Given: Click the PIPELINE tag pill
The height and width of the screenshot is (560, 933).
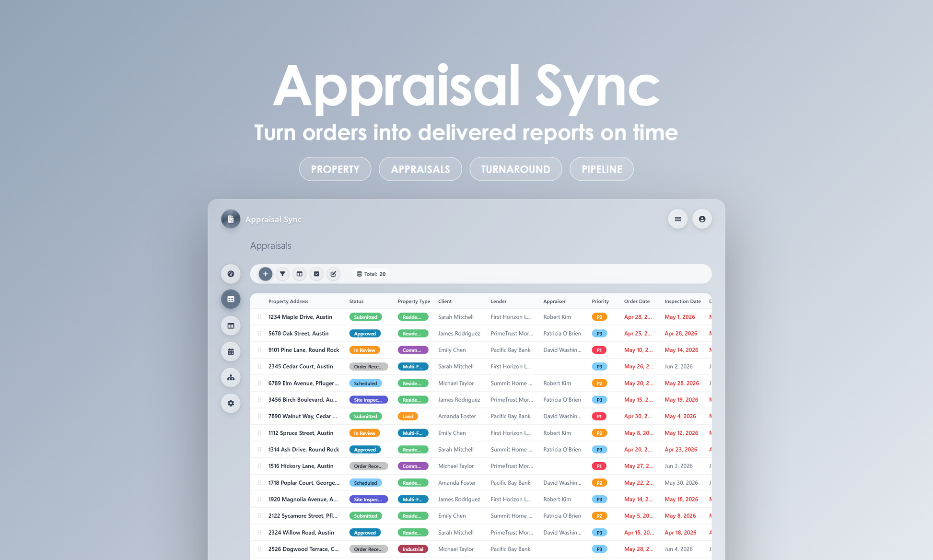Looking at the screenshot, I should coord(602,169).
